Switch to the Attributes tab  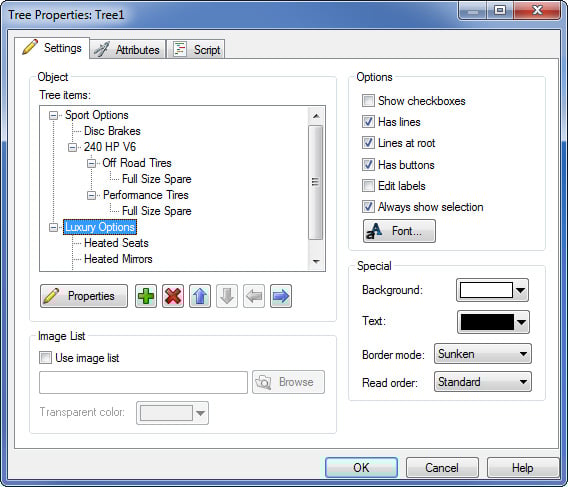pyautogui.click(x=128, y=49)
